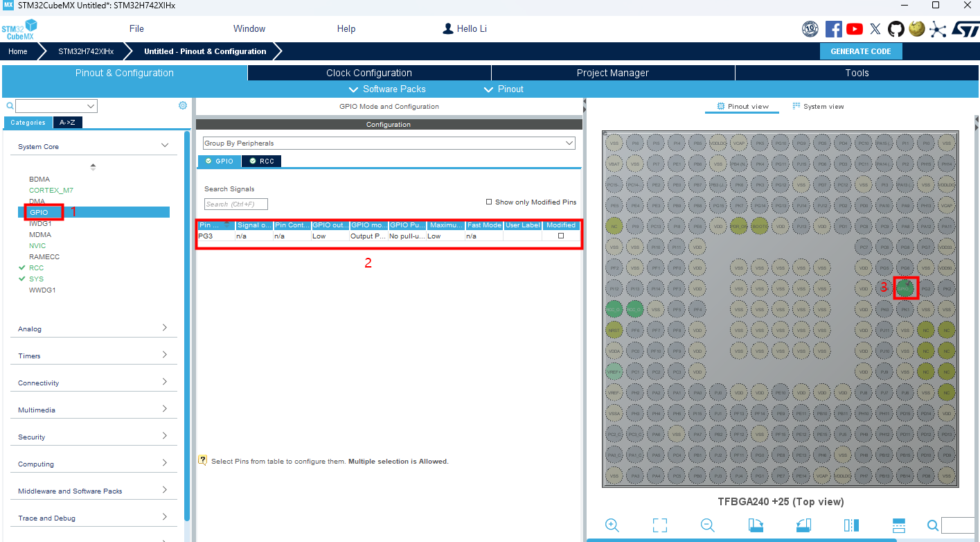Open the Software Packs dropdown menu
This screenshot has height=542, width=980.
click(x=387, y=89)
